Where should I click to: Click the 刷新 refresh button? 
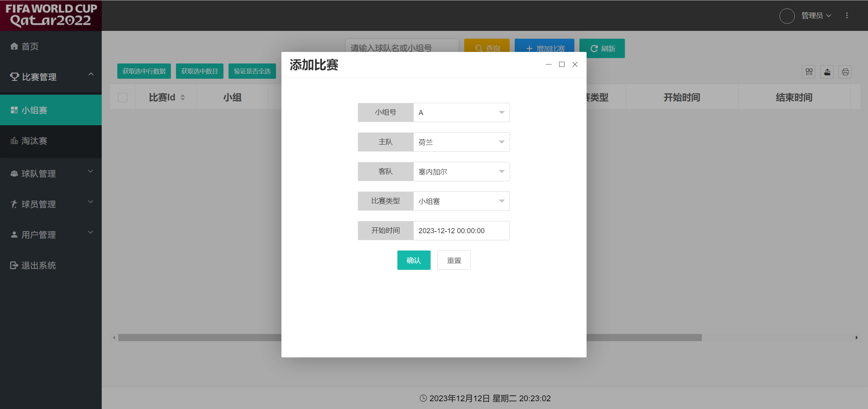[602, 49]
